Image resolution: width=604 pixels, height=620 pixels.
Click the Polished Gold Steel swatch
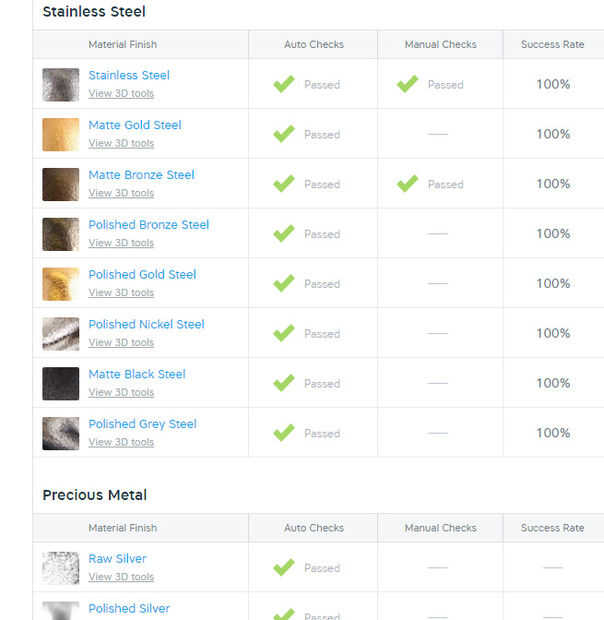coord(60,284)
